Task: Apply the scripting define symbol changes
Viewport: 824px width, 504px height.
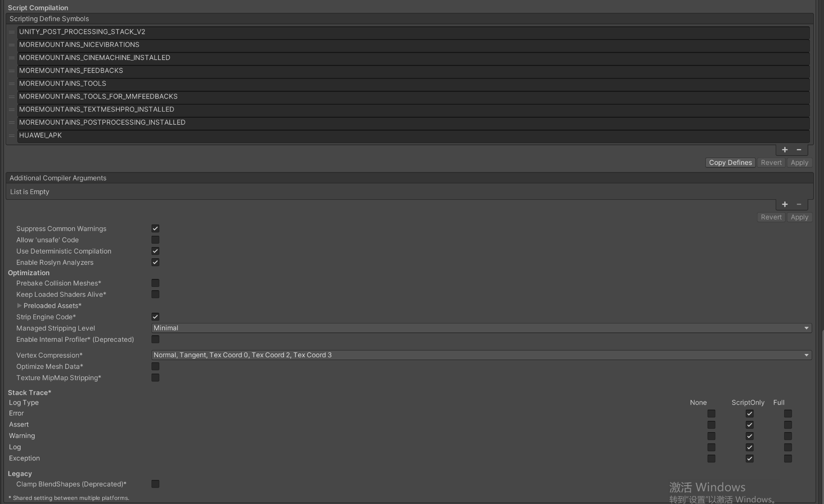Action: 799,162
